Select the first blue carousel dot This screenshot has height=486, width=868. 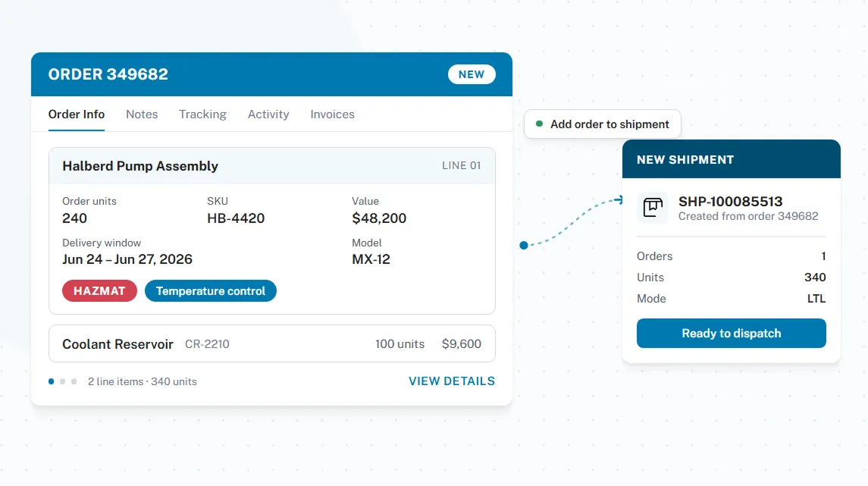[x=51, y=381]
